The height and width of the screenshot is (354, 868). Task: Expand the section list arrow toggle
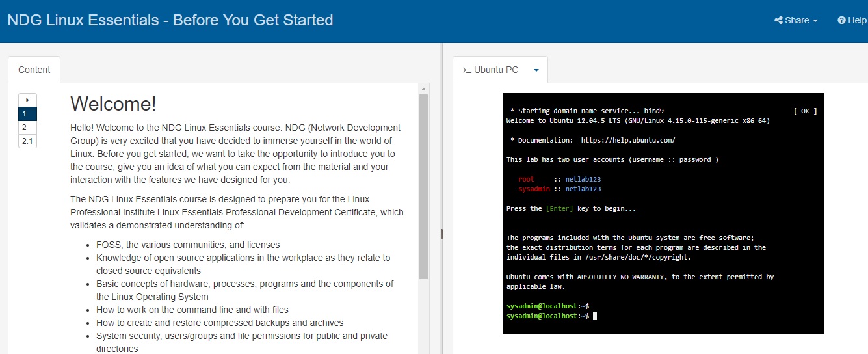(x=27, y=100)
